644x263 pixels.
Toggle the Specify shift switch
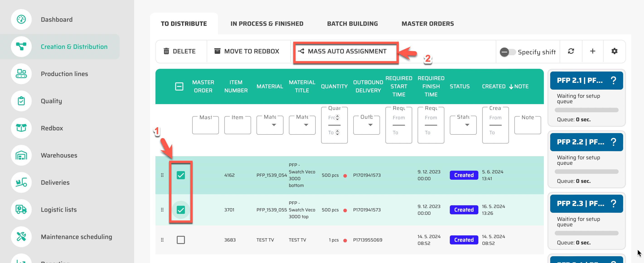point(508,52)
